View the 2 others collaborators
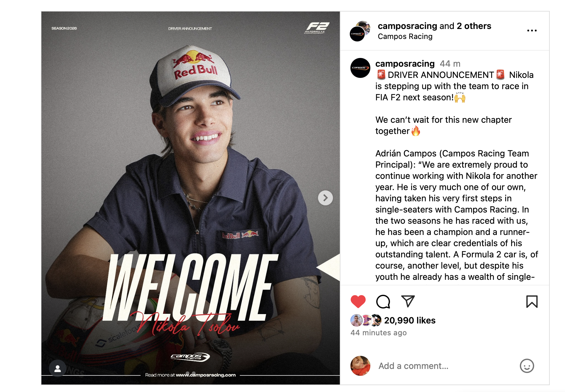The width and height of the screenshot is (565, 392). pos(474,26)
